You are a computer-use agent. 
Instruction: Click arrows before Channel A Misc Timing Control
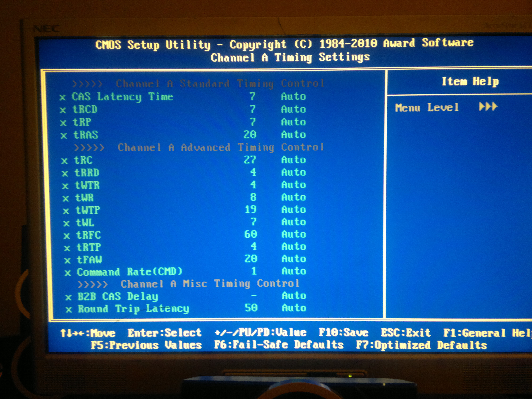pyautogui.click(x=93, y=285)
